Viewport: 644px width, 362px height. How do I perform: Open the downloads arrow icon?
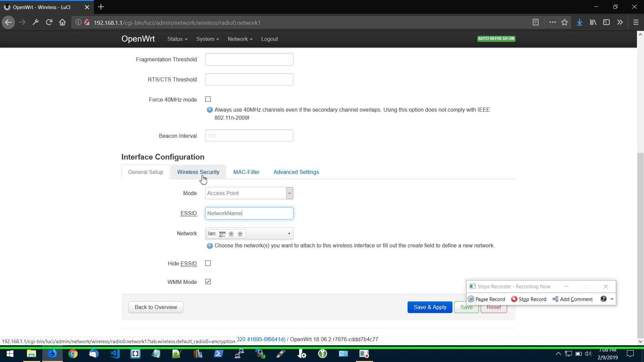579,22
